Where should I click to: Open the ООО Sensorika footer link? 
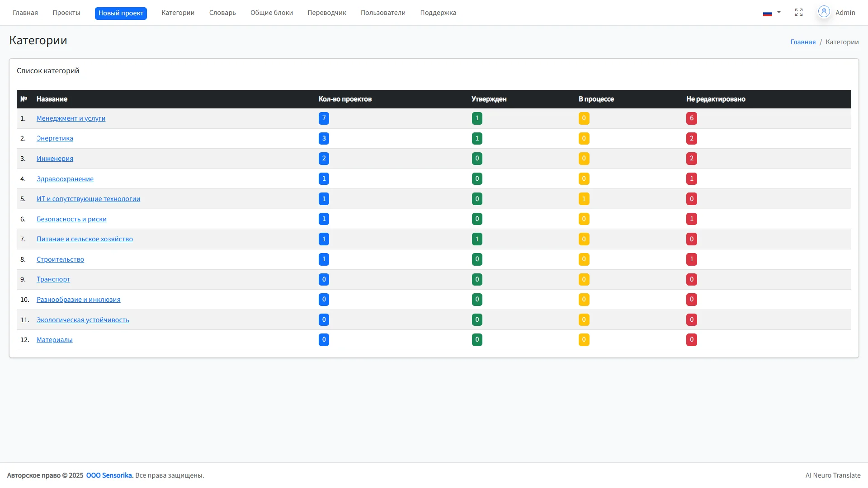[x=109, y=475]
